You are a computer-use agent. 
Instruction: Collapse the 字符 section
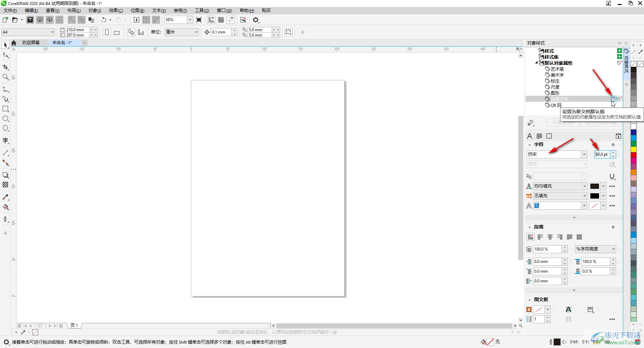click(530, 145)
